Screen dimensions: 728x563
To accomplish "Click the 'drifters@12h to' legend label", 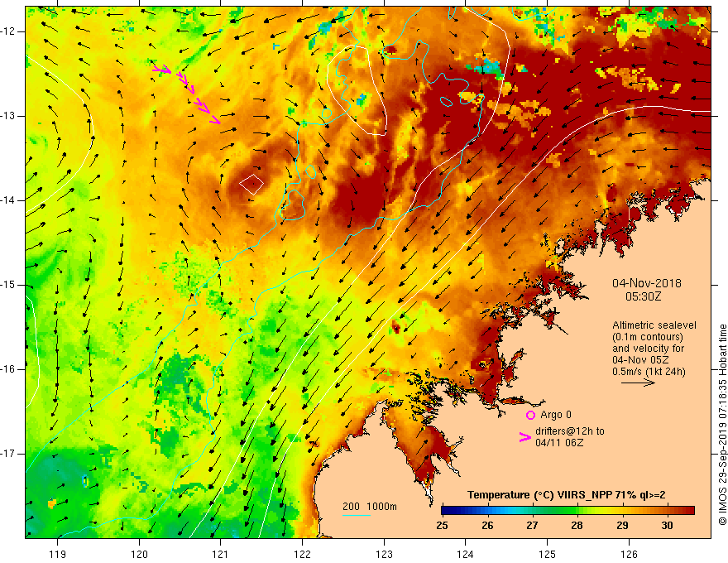I will pyautogui.click(x=570, y=431).
